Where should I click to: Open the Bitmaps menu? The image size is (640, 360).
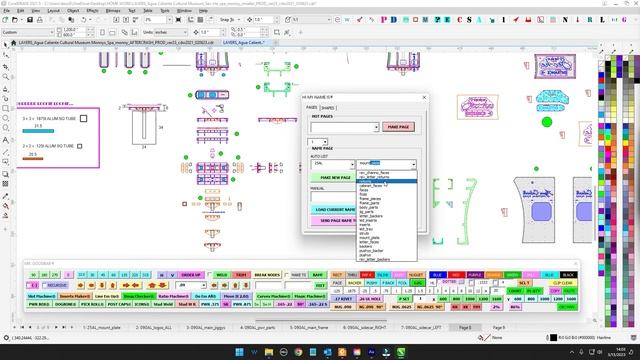pyautogui.click(x=113, y=11)
